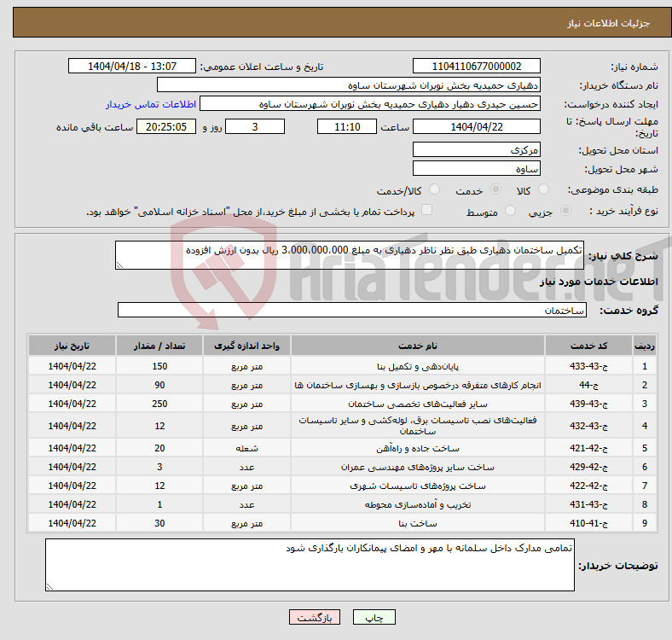Select the کالا/خدمت radio button
672x640 pixels.
(434, 189)
